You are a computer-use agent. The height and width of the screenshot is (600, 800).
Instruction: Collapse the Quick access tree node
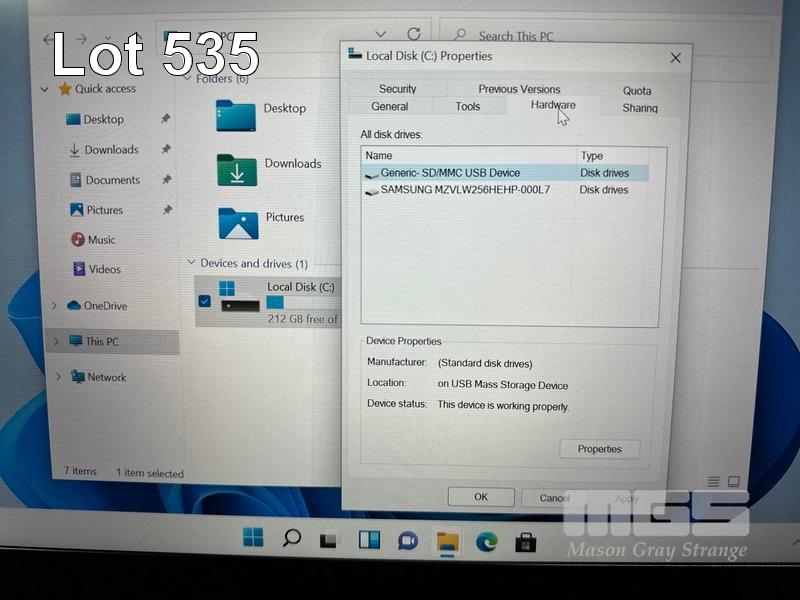click(45, 89)
